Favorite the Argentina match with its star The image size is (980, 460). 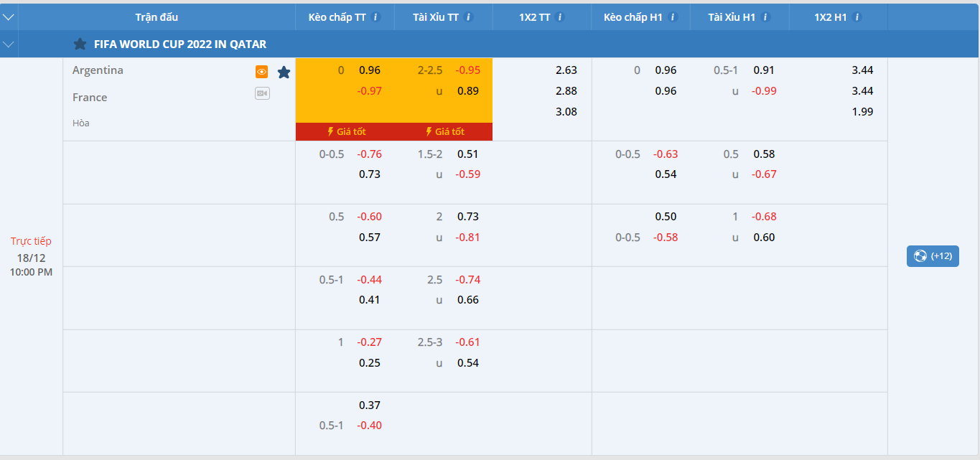tap(284, 72)
